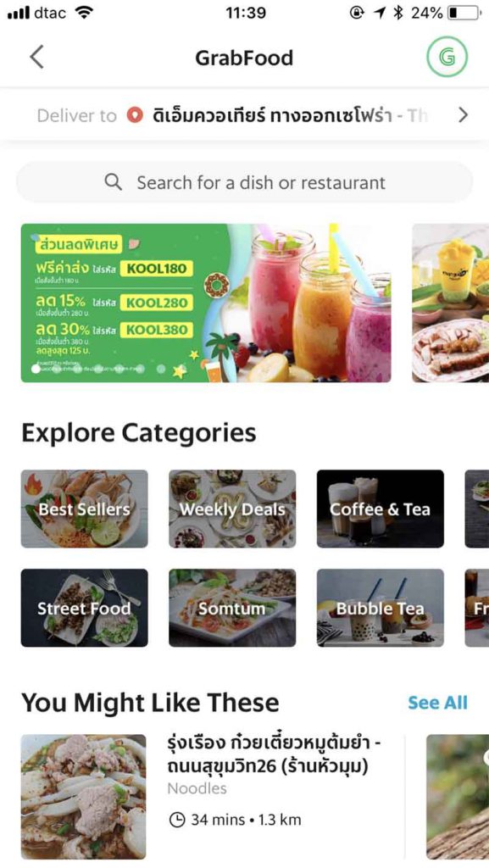Select the Street Food category tile
This screenshot has height=868, width=489.
click(x=84, y=608)
